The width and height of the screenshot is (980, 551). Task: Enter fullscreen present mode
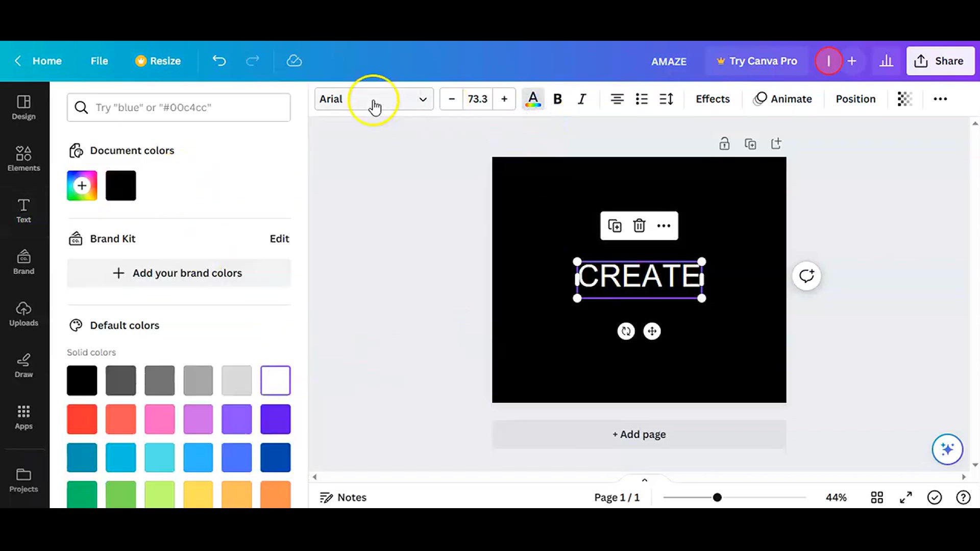tap(906, 497)
